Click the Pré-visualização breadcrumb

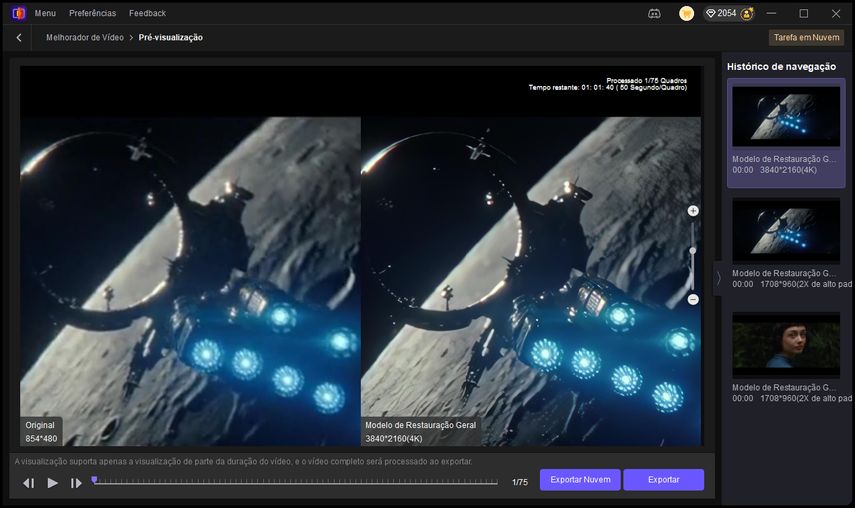171,38
